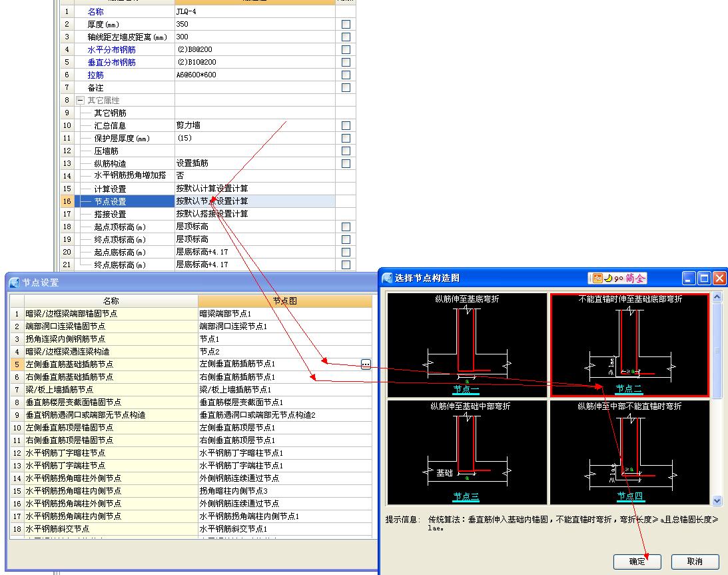Click the scrollbar thumb in node diagram list
Screen dimensions: 728x575
tap(717, 350)
